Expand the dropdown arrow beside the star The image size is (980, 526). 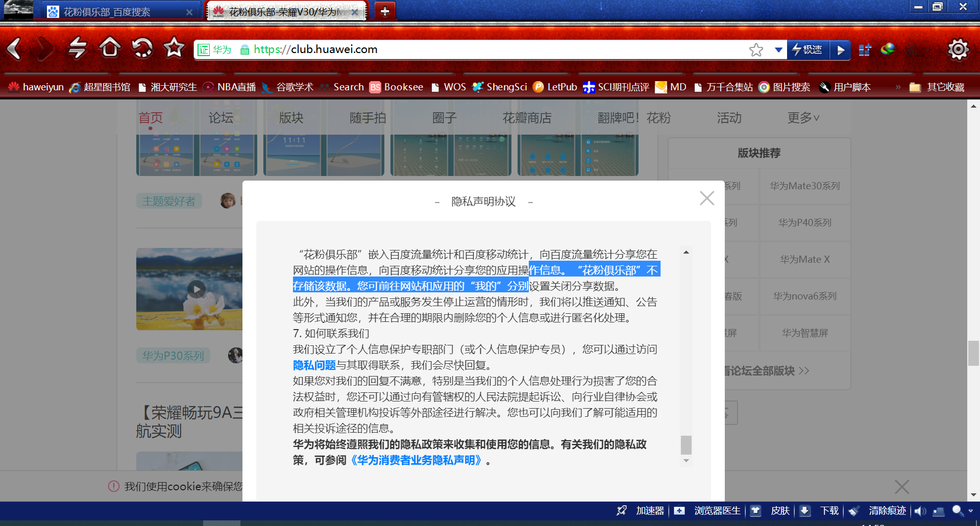click(778, 49)
